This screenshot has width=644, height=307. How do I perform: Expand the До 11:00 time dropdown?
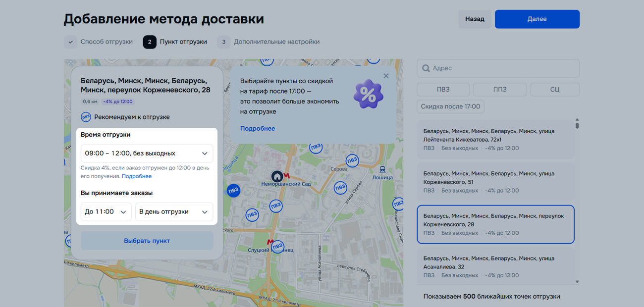pyautogui.click(x=106, y=212)
